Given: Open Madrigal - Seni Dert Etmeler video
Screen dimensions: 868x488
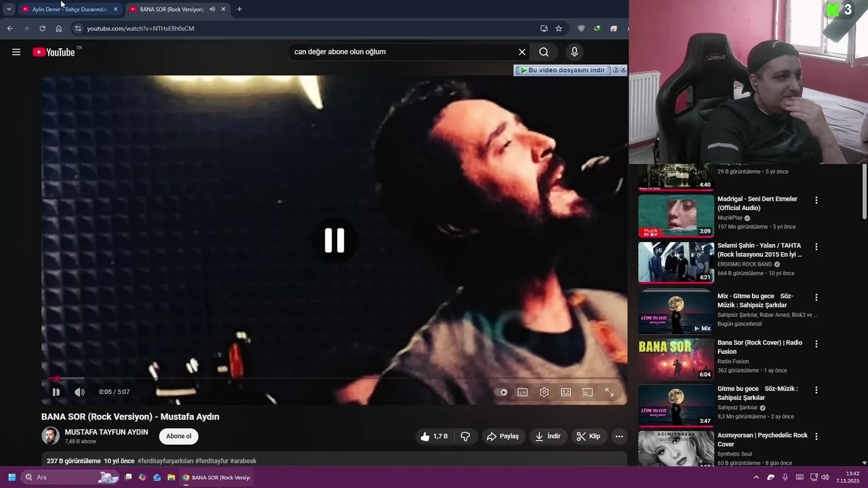Looking at the screenshot, I should pos(757,203).
